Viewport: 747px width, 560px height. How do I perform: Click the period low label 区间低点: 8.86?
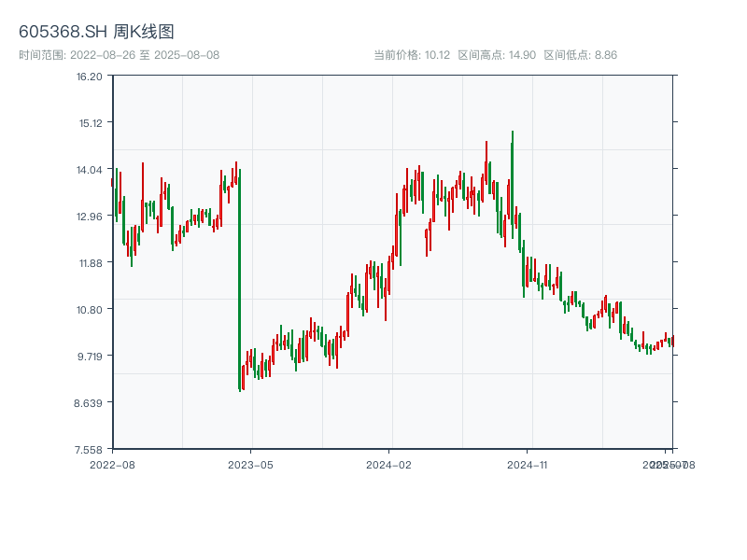tap(580, 55)
